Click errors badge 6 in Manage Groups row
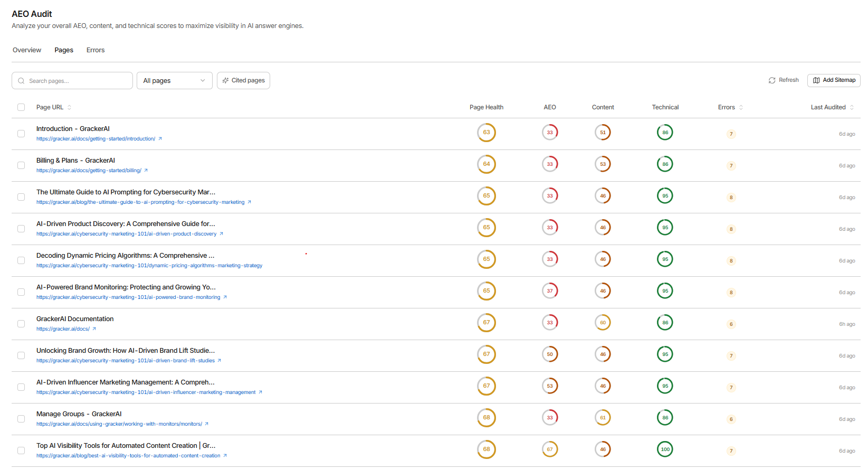This screenshot has height=469, width=868. [x=731, y=419]
